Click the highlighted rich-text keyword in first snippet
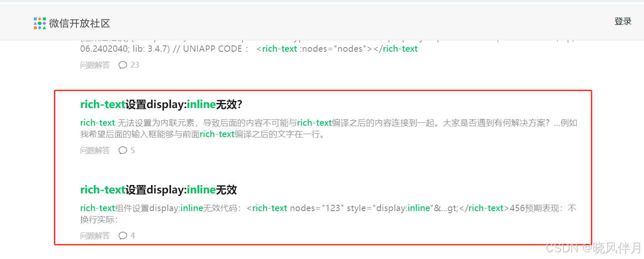Viewport: 644px width, 259px height. [x=97, y=122]
